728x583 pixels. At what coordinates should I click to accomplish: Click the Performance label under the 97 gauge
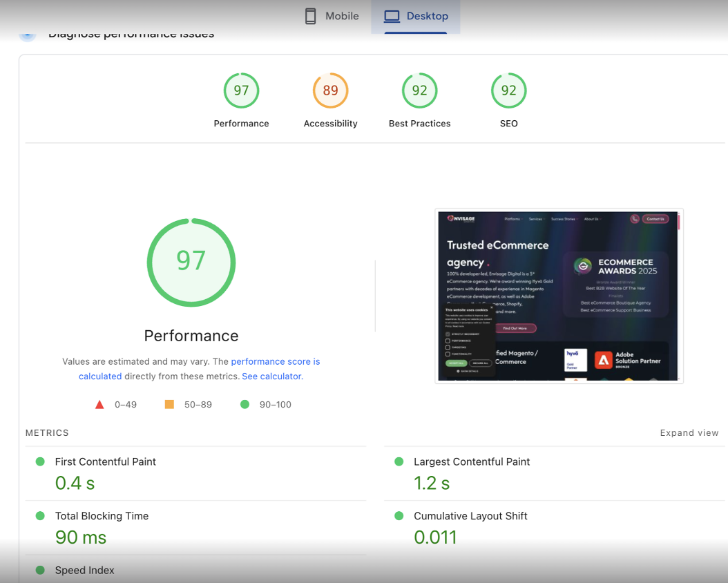(x=242, y=124)
